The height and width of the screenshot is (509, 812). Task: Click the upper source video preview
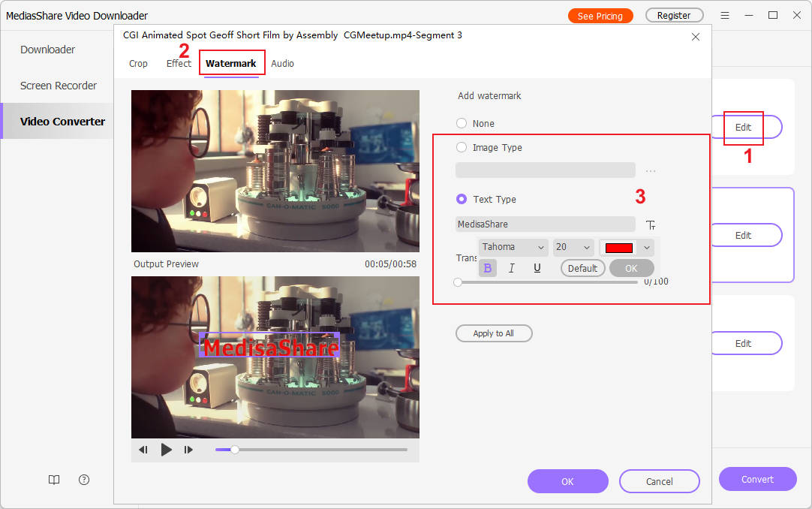[275, 171]
